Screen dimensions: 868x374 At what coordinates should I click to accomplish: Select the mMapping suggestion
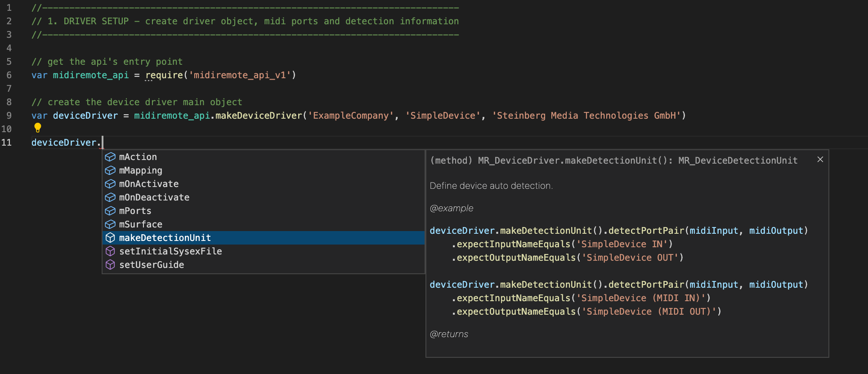point(264,170)
